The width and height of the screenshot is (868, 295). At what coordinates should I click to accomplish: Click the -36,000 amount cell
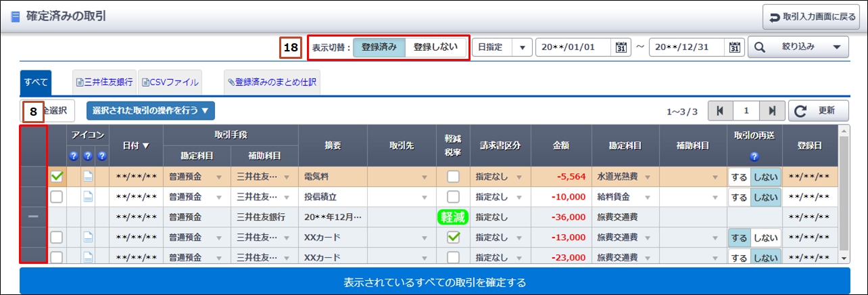pyautogui.click(x=560, y=217)
